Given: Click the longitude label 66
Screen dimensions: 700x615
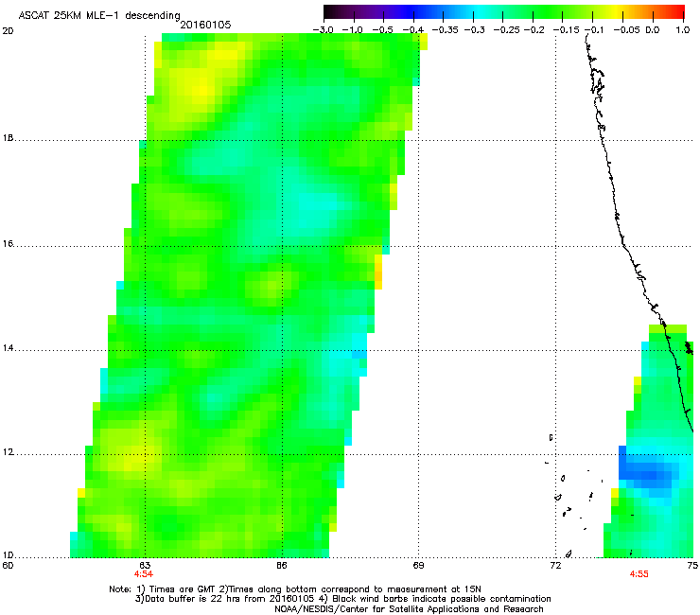Looking at the screenshot, I should (x=281, y=566).
